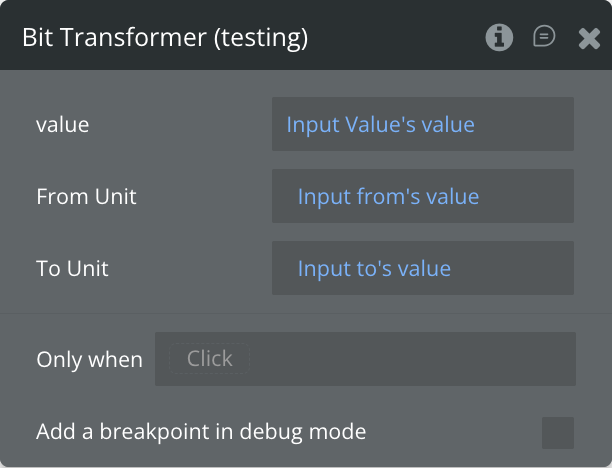The height and width of the screenshot is (468, 612).
Task: Click empty space after "Input from's value"
Action: click(x=535, y=197)
